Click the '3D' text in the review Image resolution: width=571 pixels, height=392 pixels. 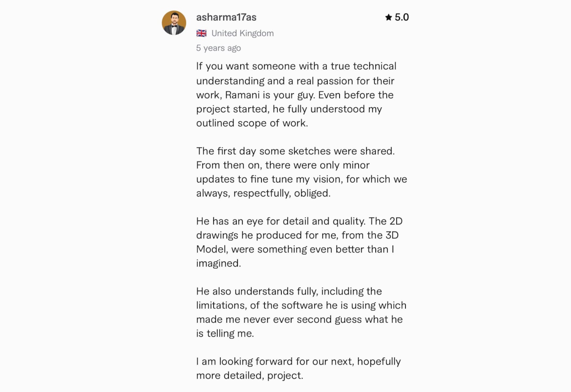click(x=392, y=235)
